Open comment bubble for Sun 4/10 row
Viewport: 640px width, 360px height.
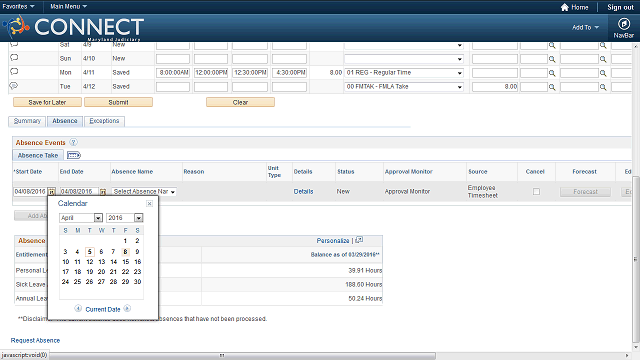[14, 58]
